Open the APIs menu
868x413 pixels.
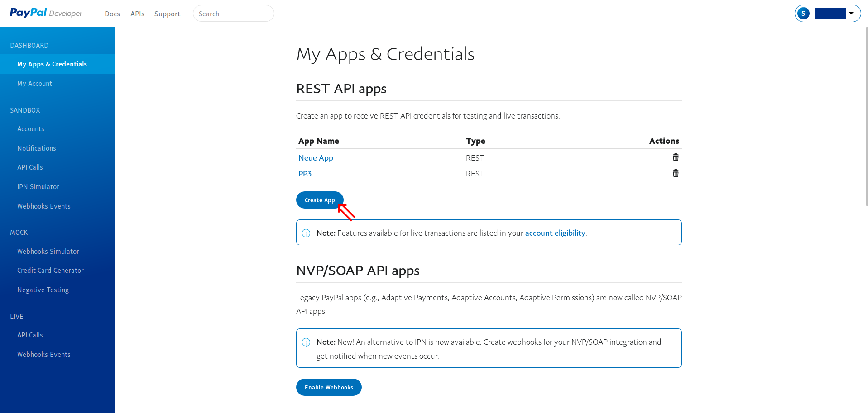[137, 14]
